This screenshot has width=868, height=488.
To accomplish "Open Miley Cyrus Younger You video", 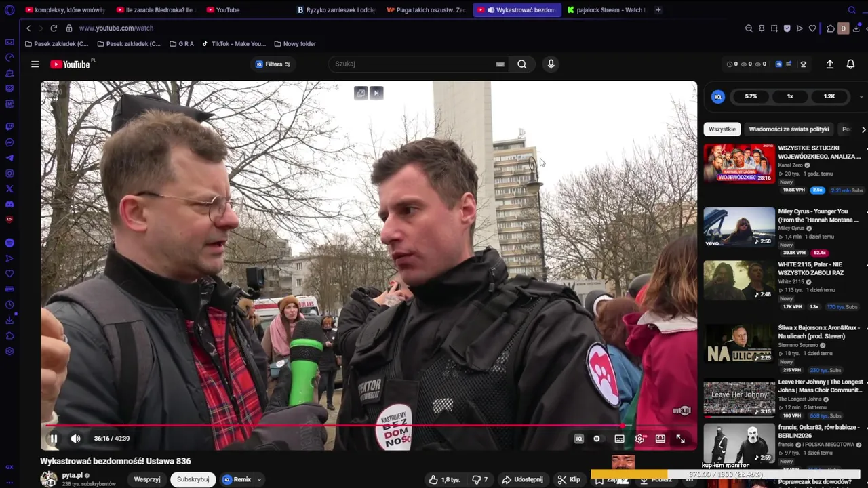I will pos(739,227).
